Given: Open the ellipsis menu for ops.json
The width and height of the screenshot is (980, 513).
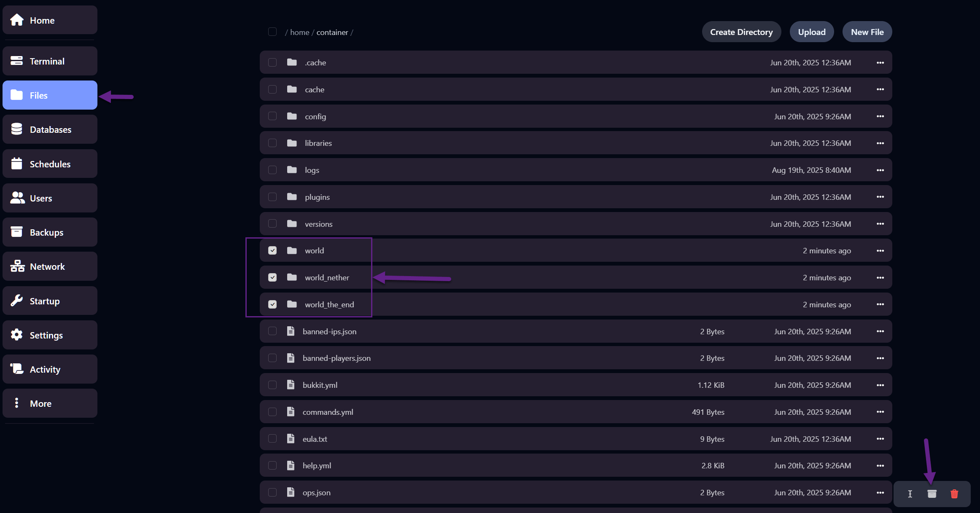Looking at the screenshot, I should [880, 492].
